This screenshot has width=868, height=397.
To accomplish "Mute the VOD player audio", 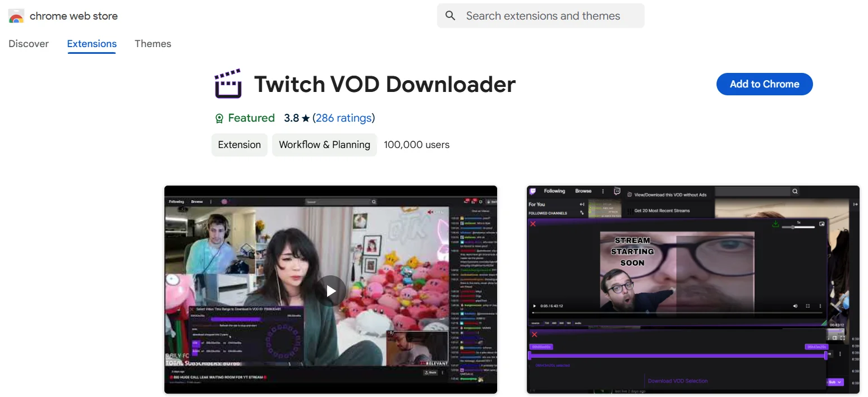I will [x=795, y=306].
